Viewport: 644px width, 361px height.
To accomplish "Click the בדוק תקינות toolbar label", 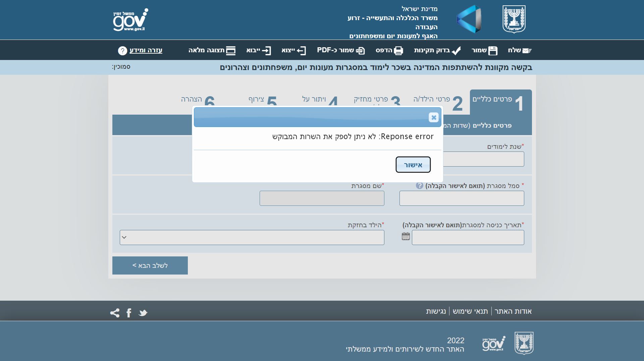I will coord(432,50).
